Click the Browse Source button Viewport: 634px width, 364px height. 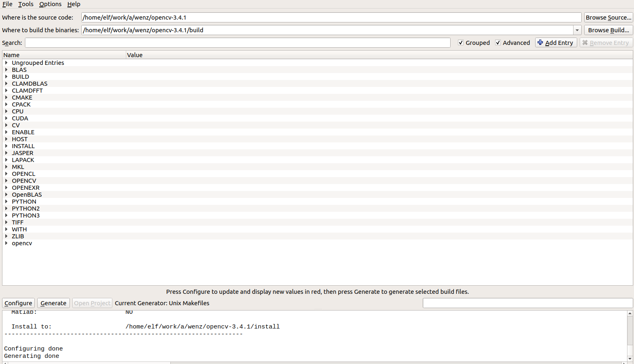tap(608, 18)
